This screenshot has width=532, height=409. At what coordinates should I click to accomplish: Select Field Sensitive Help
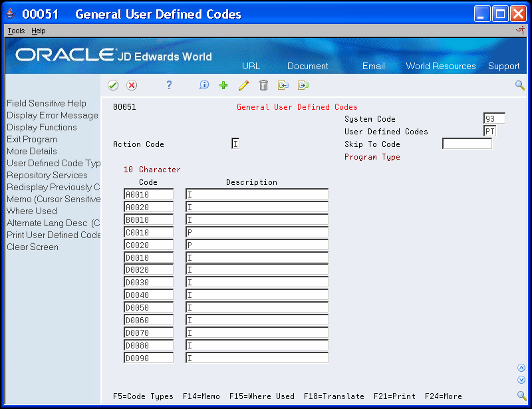47,103
